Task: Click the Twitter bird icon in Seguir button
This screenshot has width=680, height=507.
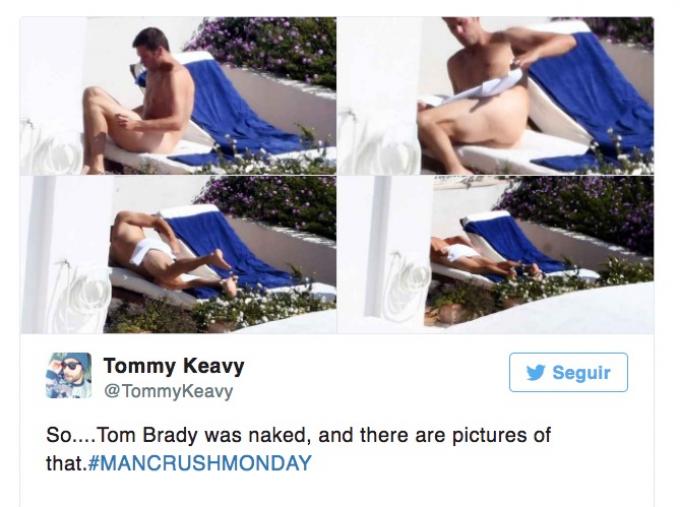Action: (x=536, y=373)
